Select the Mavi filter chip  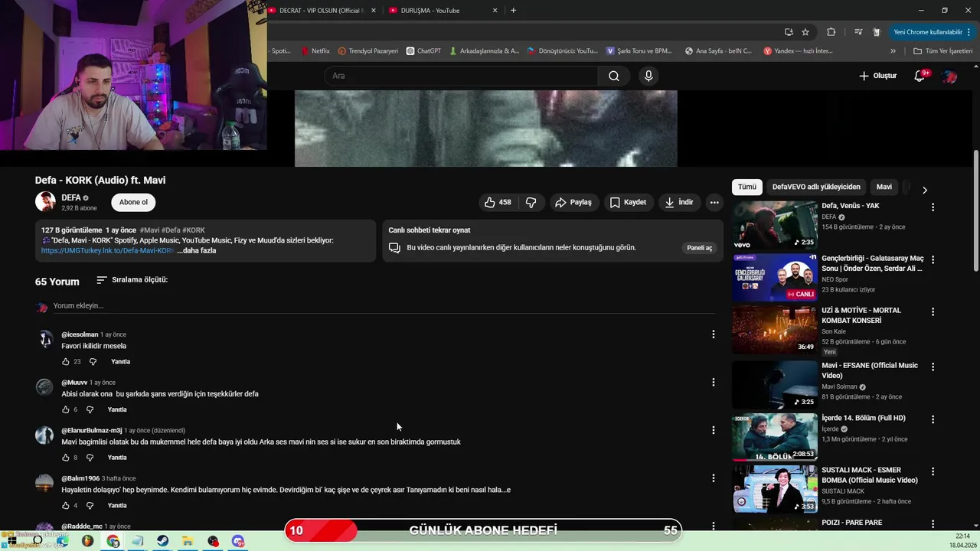tap(884, 187)
